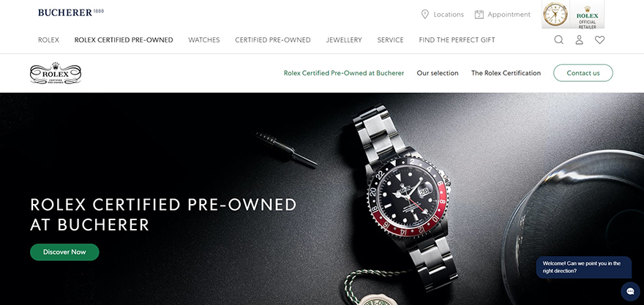Open the chat bubble icon
Screen dimensions: 644x305
[630, 291]
